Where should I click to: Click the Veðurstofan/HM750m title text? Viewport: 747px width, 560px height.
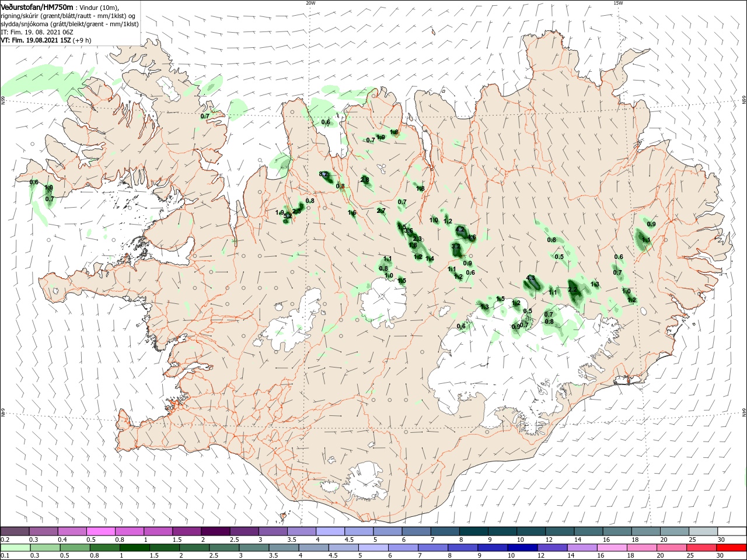click(37, 6)
